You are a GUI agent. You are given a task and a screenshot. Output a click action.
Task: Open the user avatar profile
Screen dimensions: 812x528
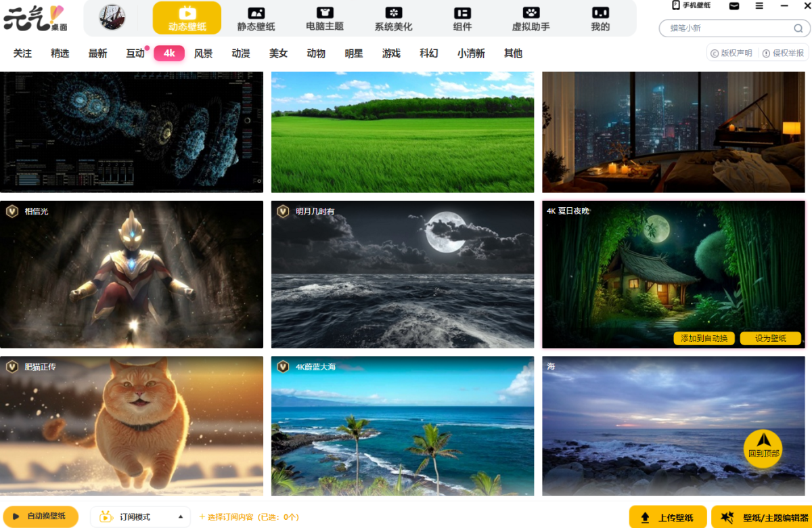[112, 18]
